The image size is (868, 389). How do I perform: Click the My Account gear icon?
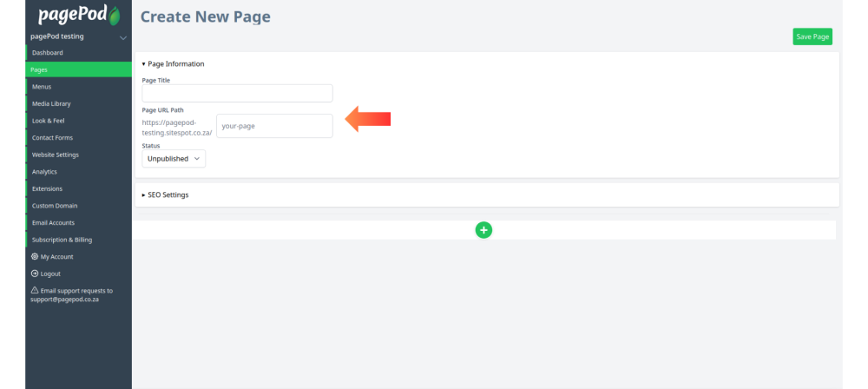[x=35, y=256]
